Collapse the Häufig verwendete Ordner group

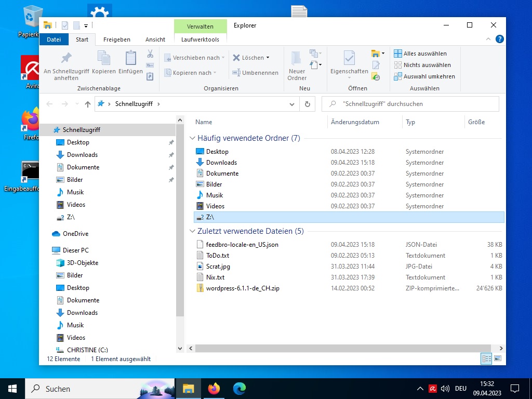click(x=192, y=138)
